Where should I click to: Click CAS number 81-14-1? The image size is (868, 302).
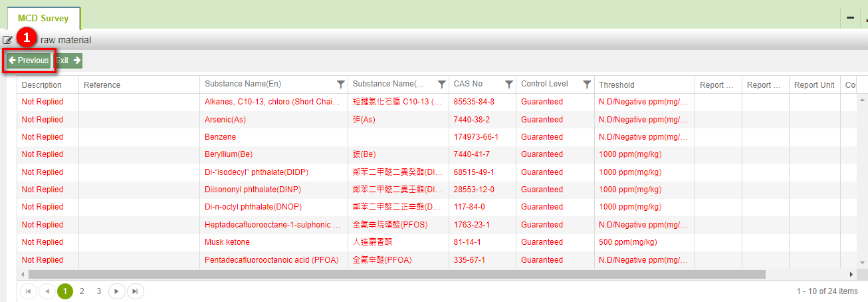(x=467, y=242)
